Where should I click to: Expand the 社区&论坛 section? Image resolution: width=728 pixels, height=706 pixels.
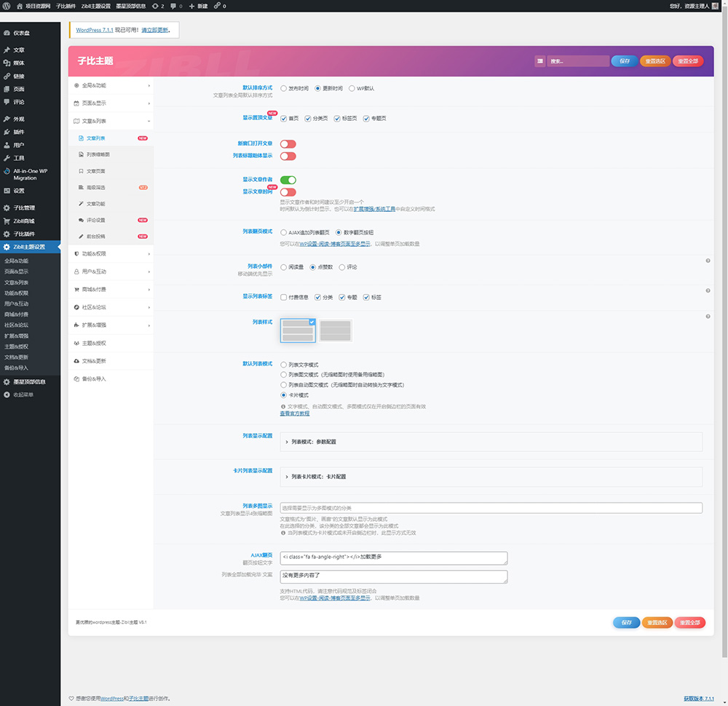[111, 307]
